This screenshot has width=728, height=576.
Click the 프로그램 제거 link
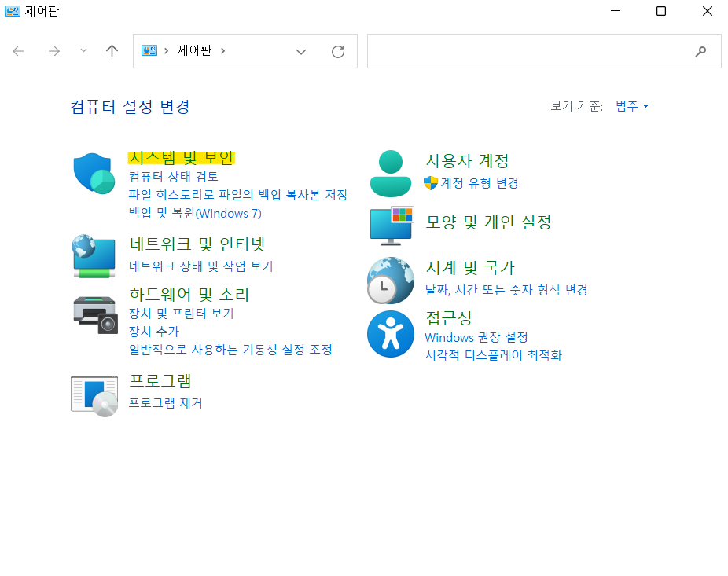165,403
